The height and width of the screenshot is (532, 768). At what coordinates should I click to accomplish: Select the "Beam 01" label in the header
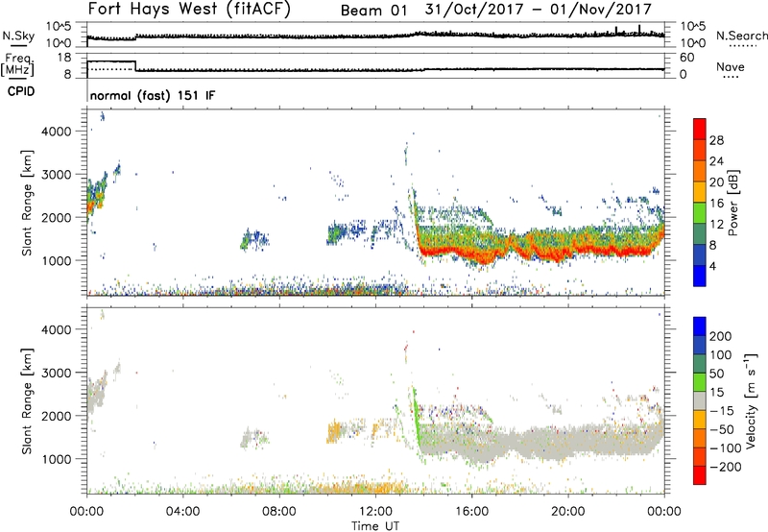(x=373, y=11)
